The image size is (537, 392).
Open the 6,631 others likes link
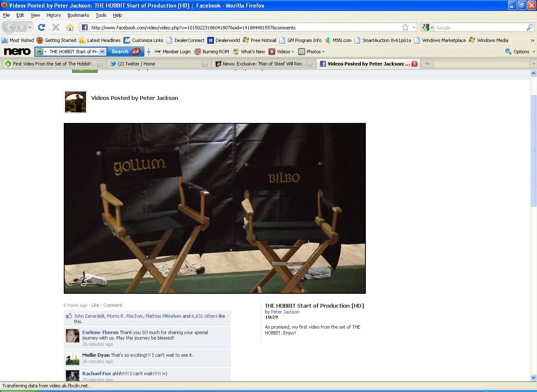click(204, 316)
